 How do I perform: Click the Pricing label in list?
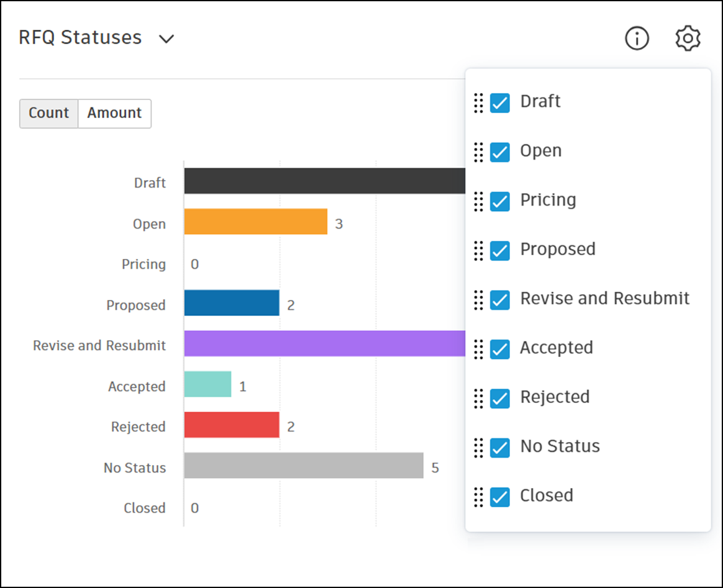tap(548, 200)
